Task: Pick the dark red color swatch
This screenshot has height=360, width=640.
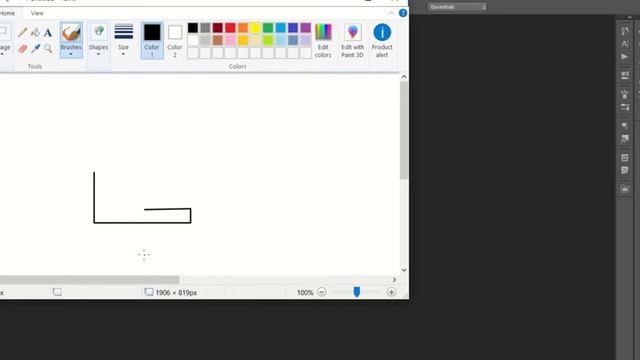Action: point(218,28)
